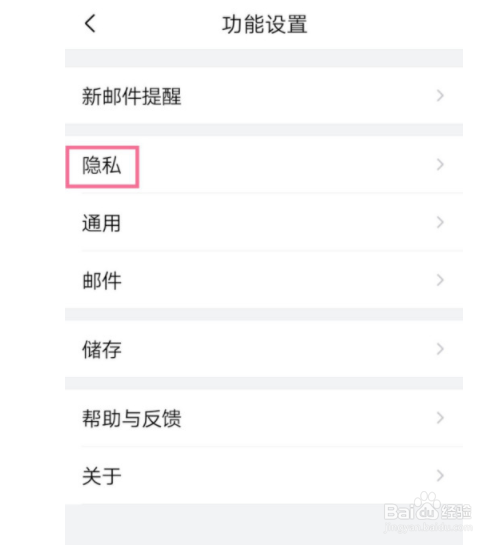Expand chevron next to 新邮件提醒
Screen dimensions: 501x545
440,96
